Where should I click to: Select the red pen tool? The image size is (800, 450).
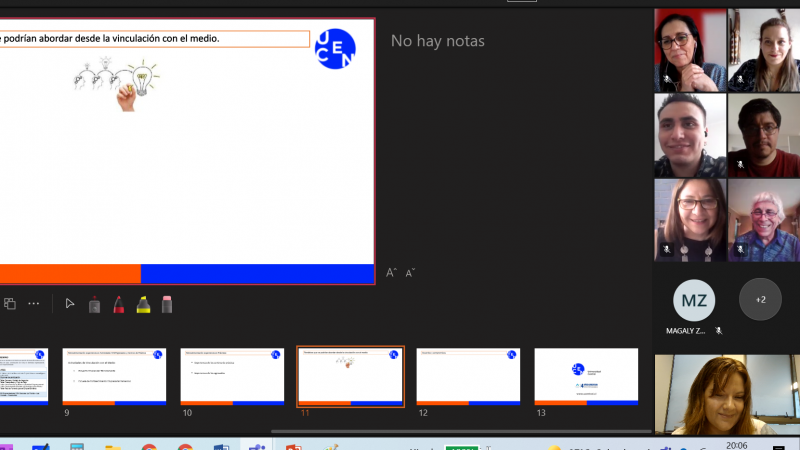coord(118,304)
